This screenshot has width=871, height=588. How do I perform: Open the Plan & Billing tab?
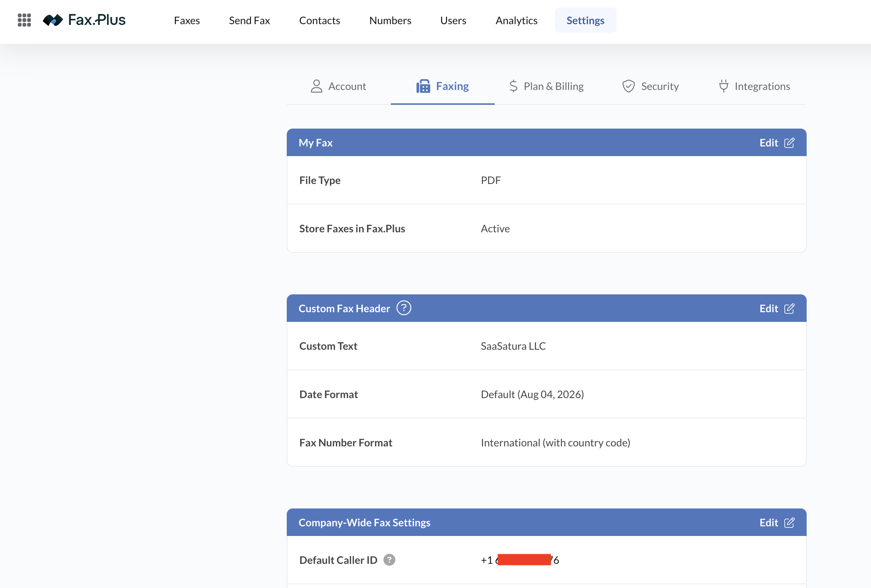point(546,86)
